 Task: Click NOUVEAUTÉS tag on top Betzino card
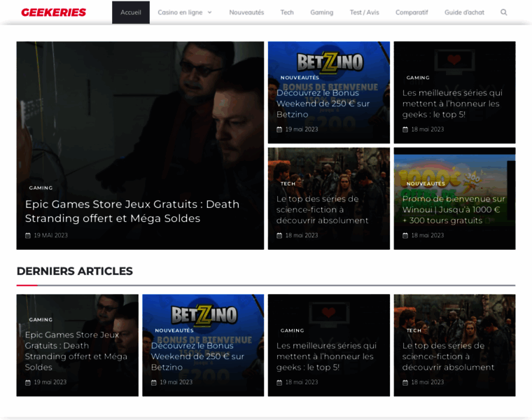pyautogui.click(x=300, y=78)
